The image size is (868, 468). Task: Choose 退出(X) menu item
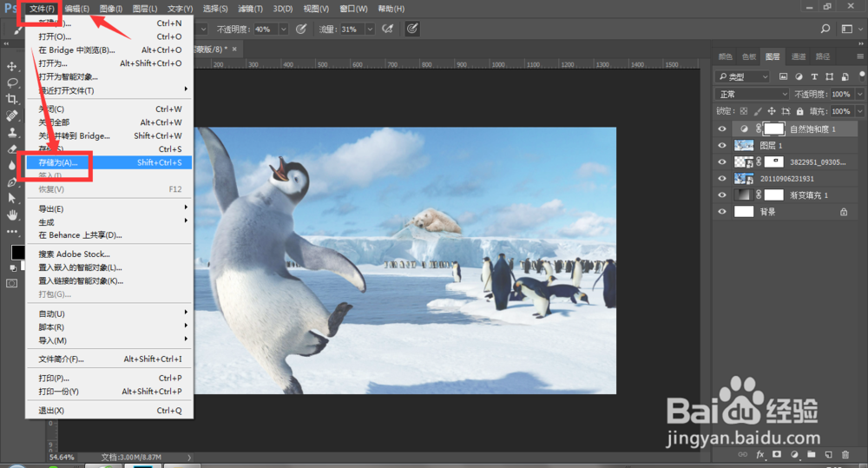[x=109, y=411]
